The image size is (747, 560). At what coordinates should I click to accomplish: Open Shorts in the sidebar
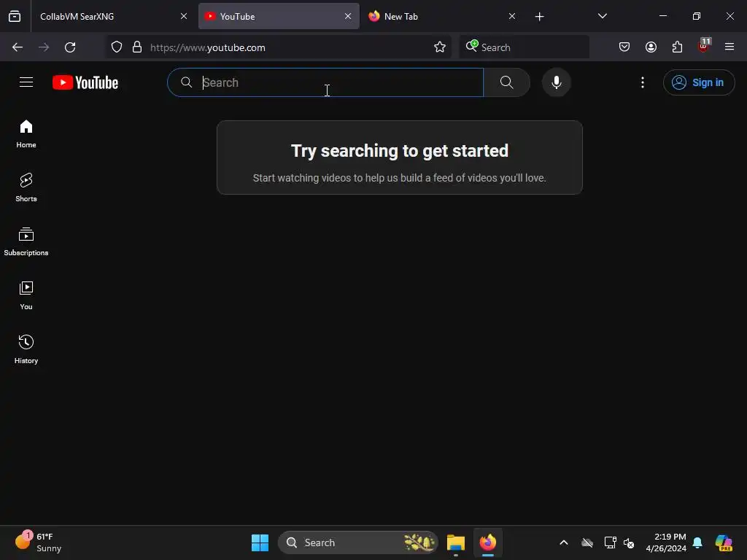point(26,187)
